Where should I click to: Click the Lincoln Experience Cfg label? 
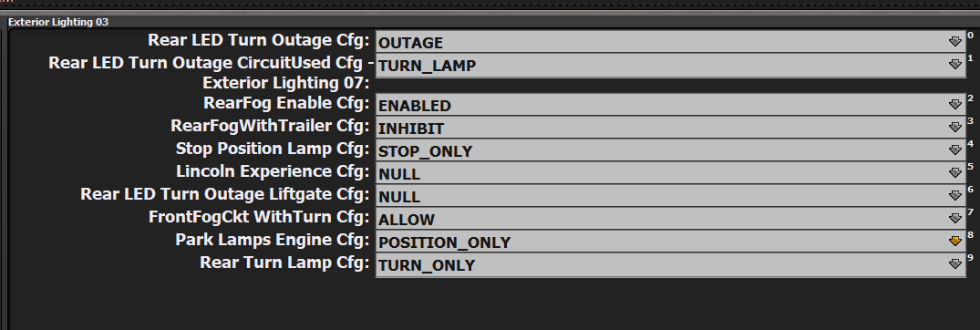273,171
